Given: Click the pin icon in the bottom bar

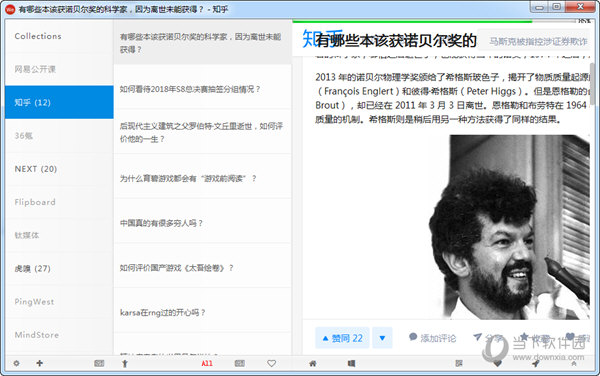Looking at the screenshot, I should click(x=125, y=363).
